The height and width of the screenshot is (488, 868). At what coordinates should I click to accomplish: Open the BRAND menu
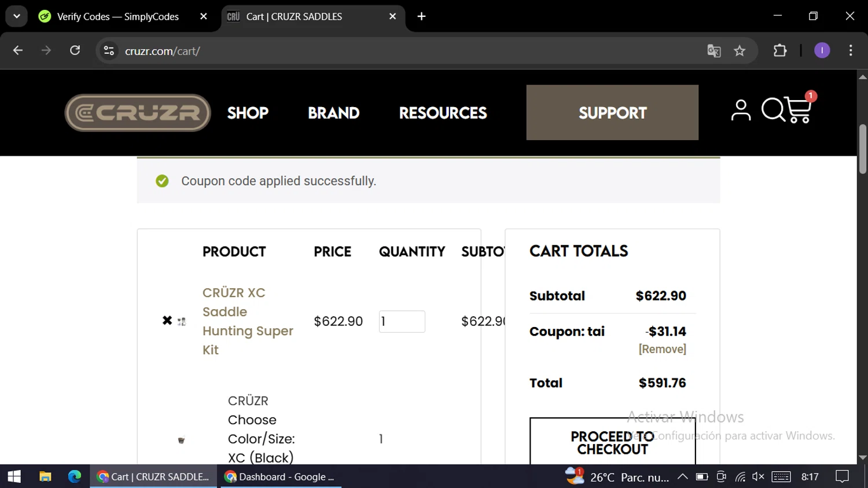coord(333,113)
